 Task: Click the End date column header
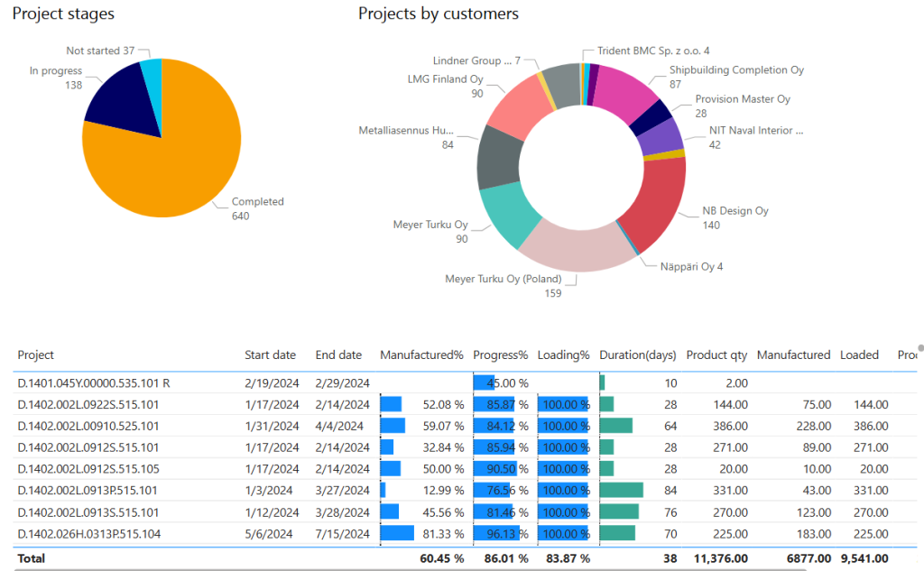pyautogui.click(x=338, y=355)
